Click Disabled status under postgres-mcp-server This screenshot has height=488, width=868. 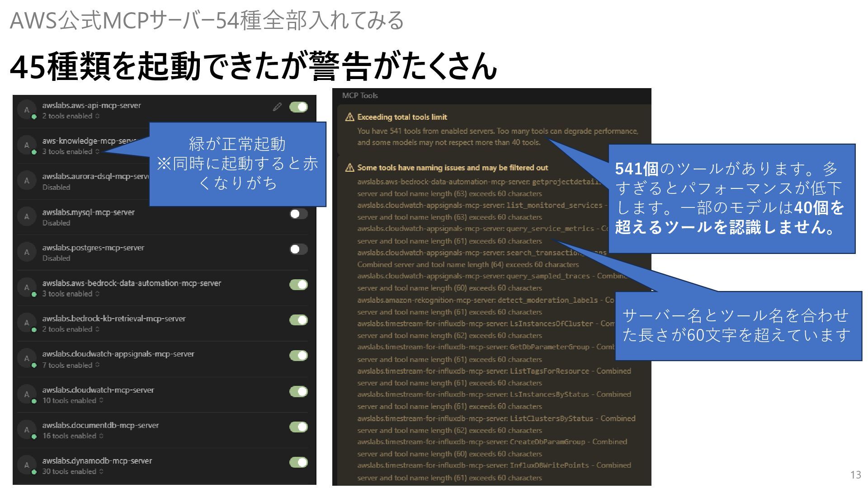pyautogui.click(x=57, y=258)
